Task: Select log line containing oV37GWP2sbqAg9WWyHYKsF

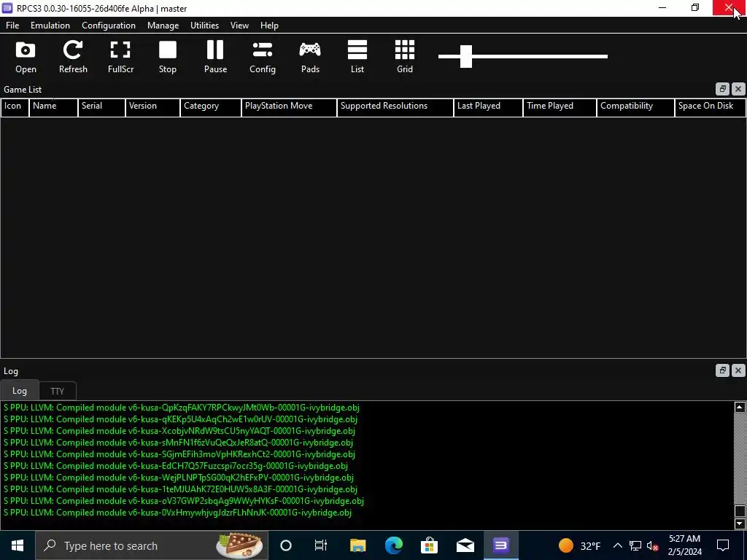Action: 183,501
